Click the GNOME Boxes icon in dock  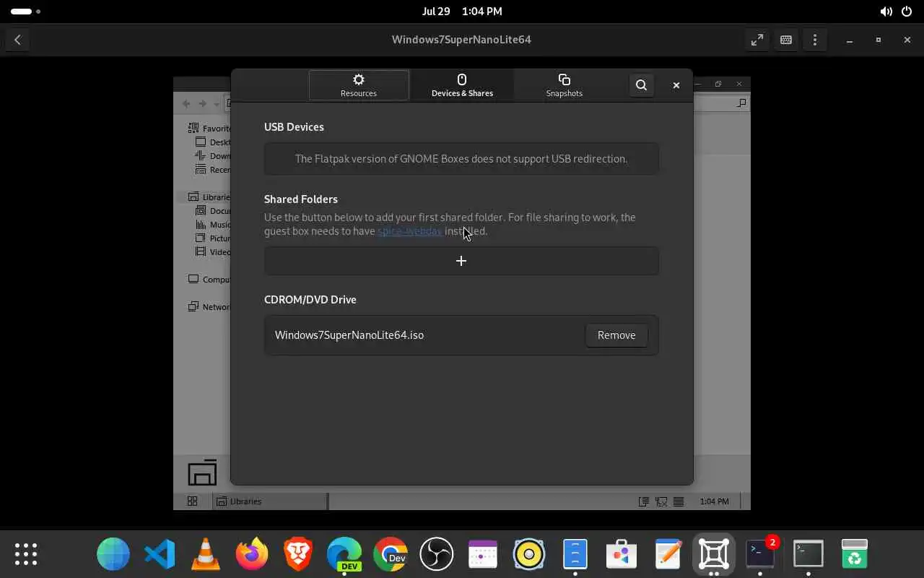(714, 554)
